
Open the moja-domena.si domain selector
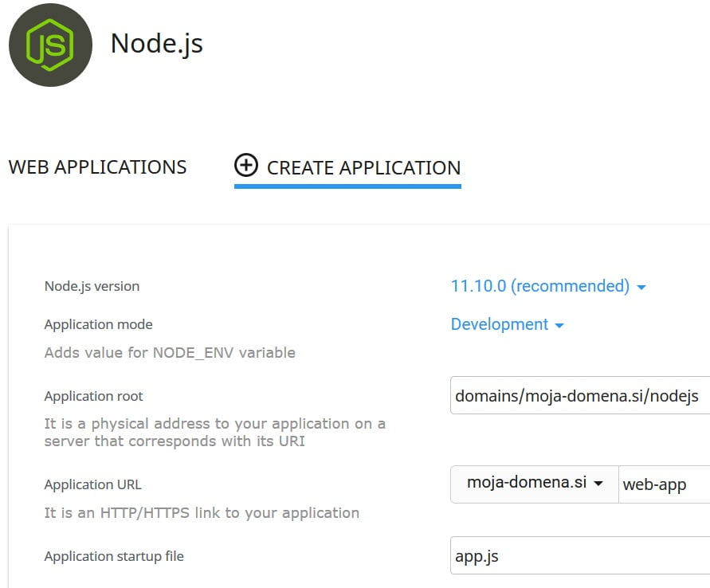click(x=534, y=484)
